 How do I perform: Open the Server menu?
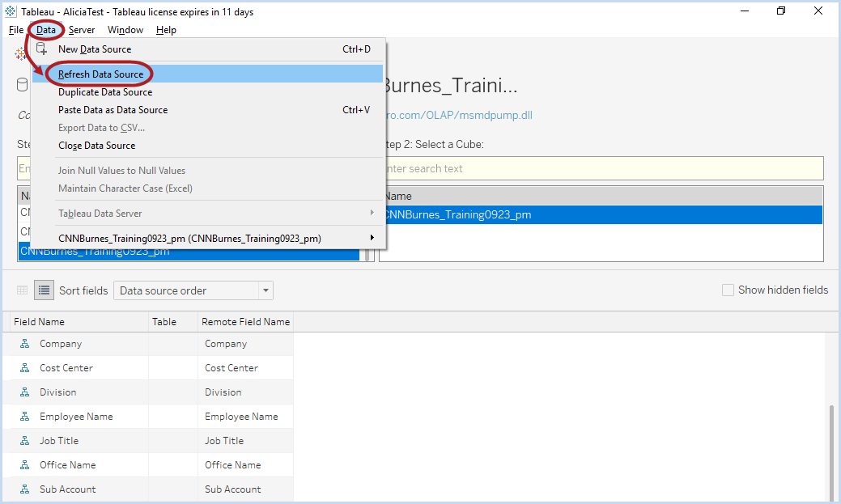pyautogui.click(x=82, y=30)
